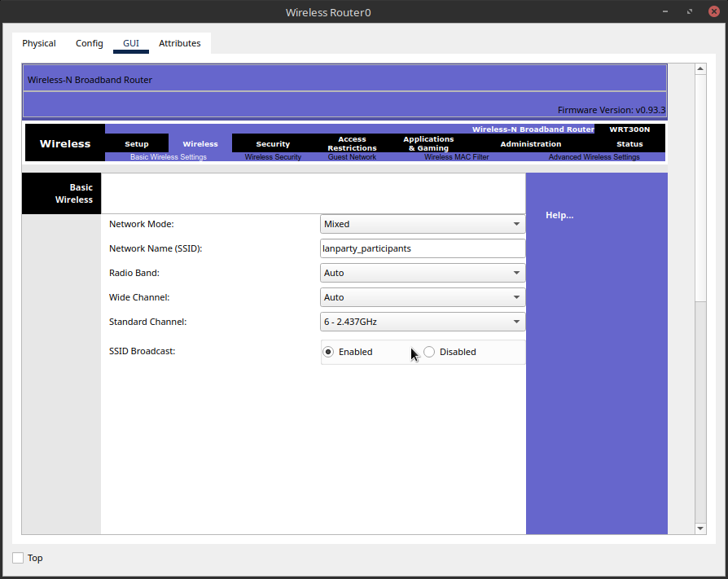Open Advanced Wireless Settings link
This screenshot has height=579, width=728.
[594, 157]
